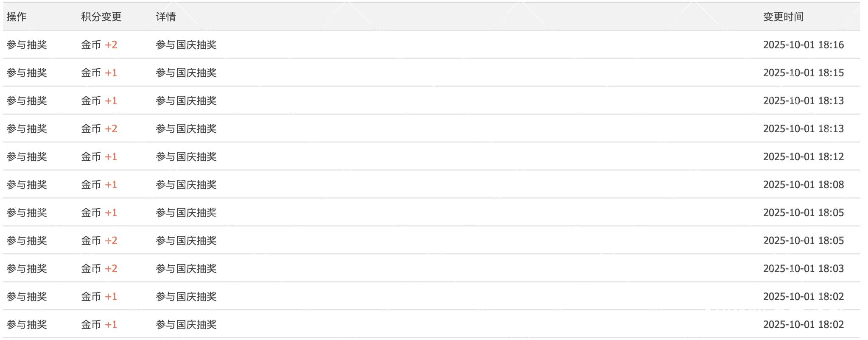Click 参与国庆抽奖 in the 18:08 row
Viewport: 868px width, 340px height.
[x=186, y=184]
